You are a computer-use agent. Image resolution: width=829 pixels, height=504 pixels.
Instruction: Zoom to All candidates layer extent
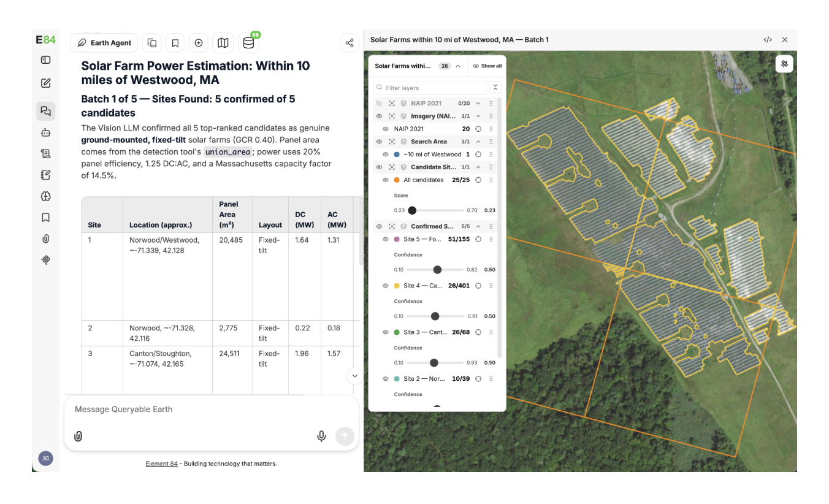pos(478,180)
